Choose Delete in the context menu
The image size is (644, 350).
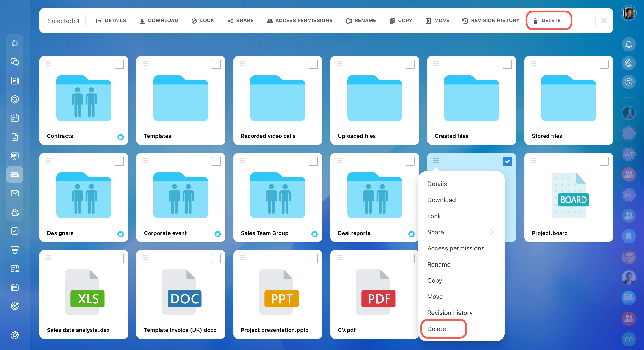click(x=436, y=329)
